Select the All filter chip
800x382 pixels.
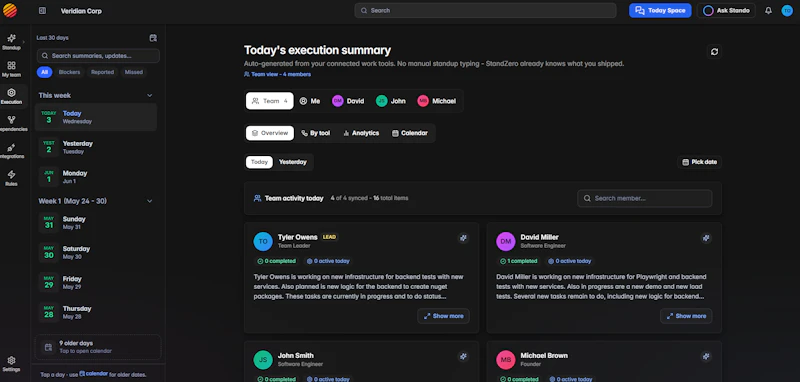tap(44, 72)
